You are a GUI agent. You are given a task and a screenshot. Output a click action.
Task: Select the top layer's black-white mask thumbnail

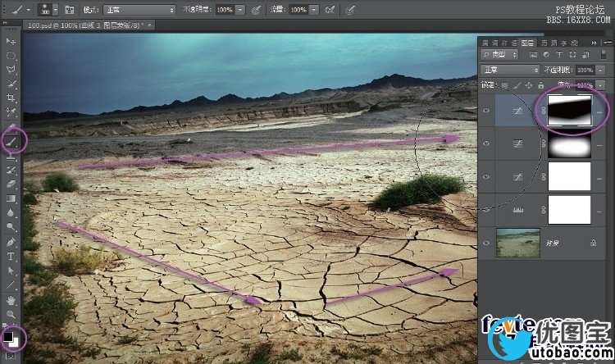[569, 110]
